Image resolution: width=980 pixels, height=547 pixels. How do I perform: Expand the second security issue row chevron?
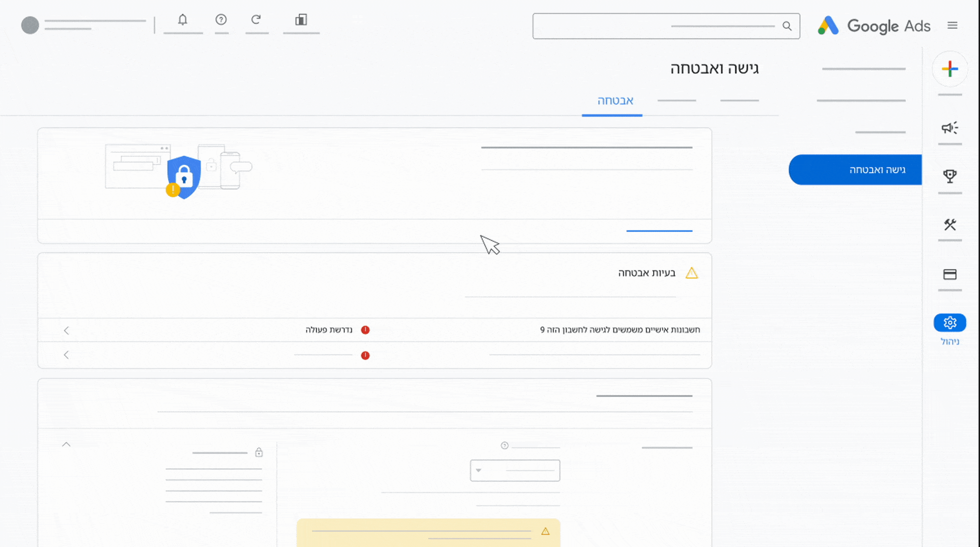coord(67,355)
